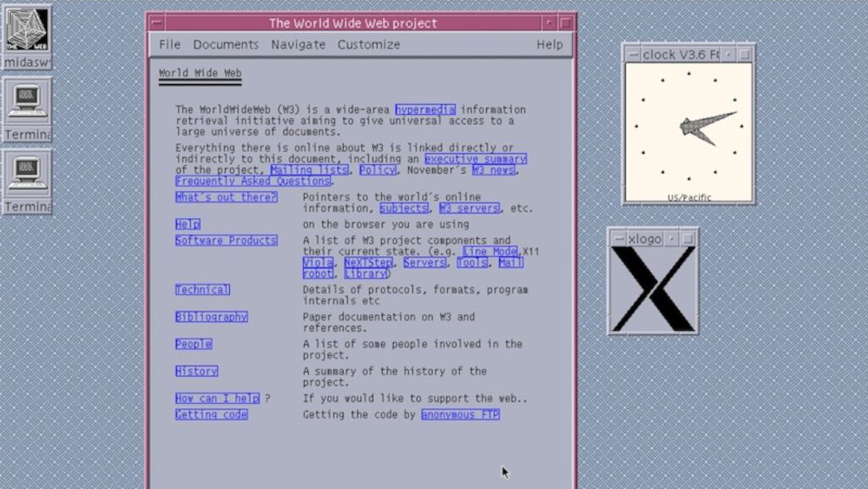This screenshot has width=868, height=489.
Task: Open the Documents menu
Action: pyautogui.click(x=226, y=44)
